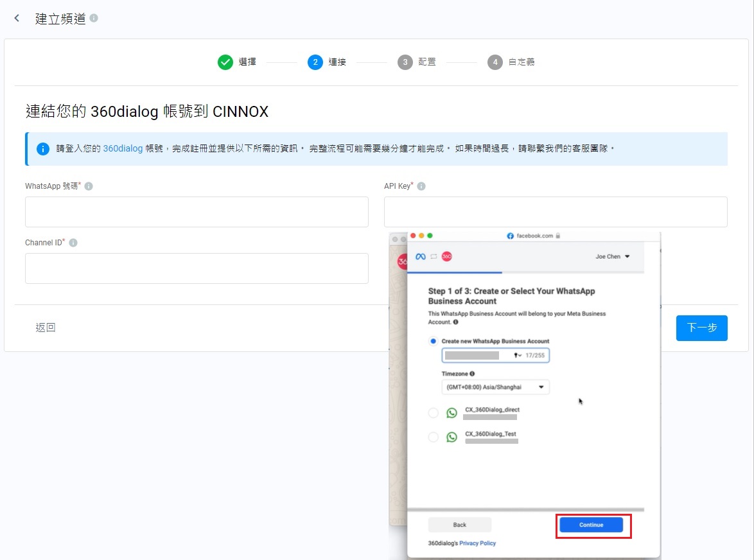754x560 pixels.
Task: Click the Continue button in the popup
Action: coord(591,525)
